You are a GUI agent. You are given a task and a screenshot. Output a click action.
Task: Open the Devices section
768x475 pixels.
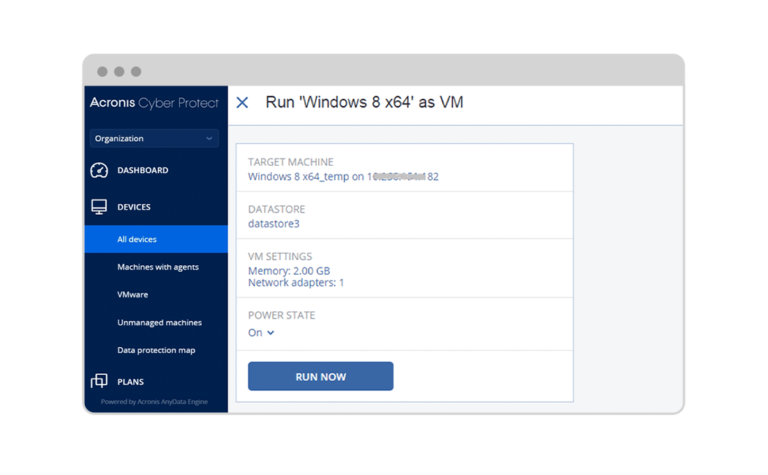[134, 207]
